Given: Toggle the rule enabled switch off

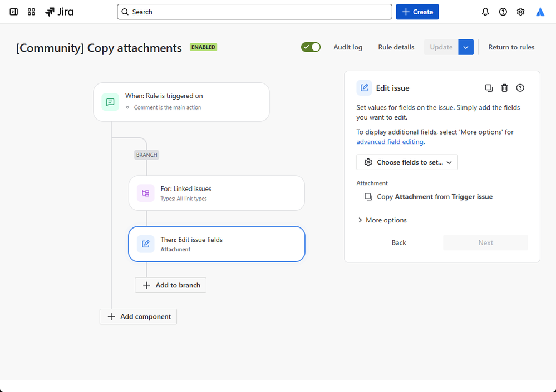Looking at the screenshot, I should (x=311, y=47).
